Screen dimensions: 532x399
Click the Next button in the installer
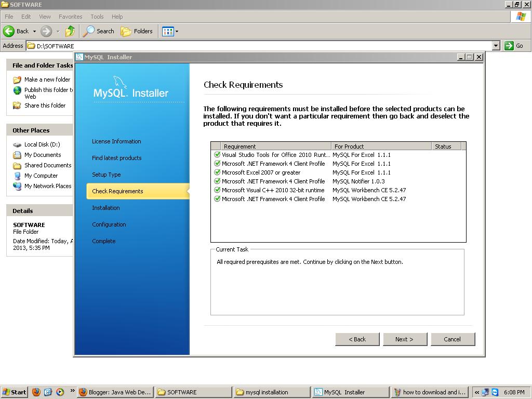tap(405, 339)
